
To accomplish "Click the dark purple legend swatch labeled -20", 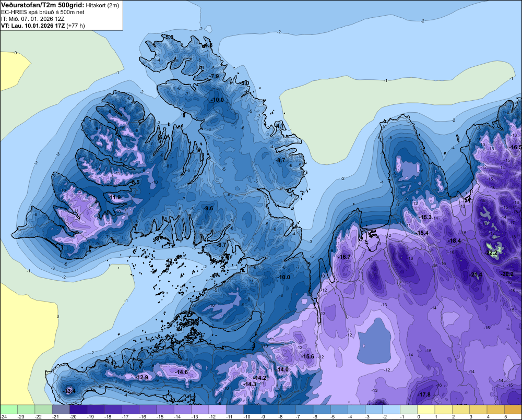I will point(78,409).
